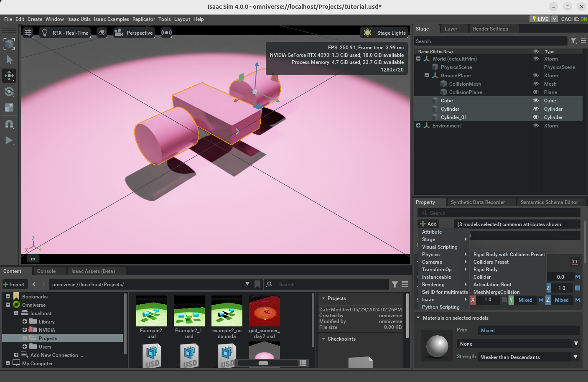The height and width of the screenshot is (382, 588).
Task: Toggle visibility of Cylinder prim
Action: click(x=535, y=109)
